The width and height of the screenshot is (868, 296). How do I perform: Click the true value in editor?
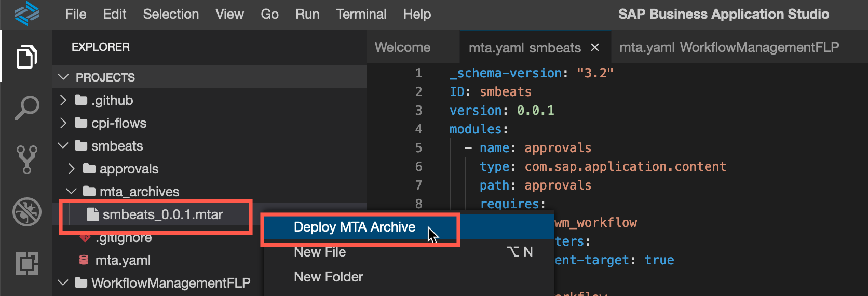(x=659, y=260)
